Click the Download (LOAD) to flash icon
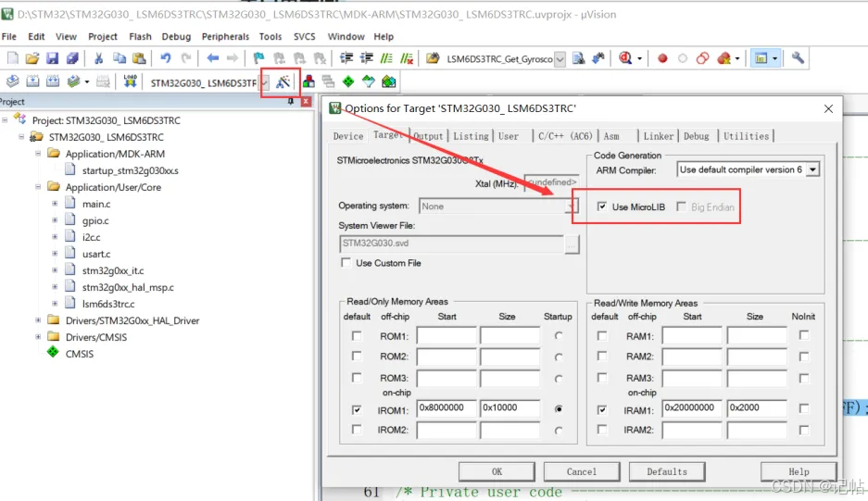 pyautogui.click(x=131, y=82)
